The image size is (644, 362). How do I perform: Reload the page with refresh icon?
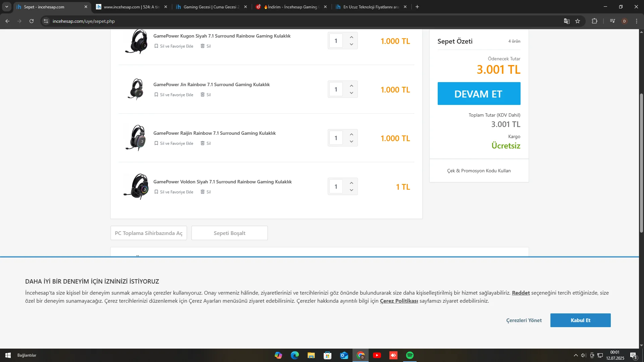pos(32,21)
